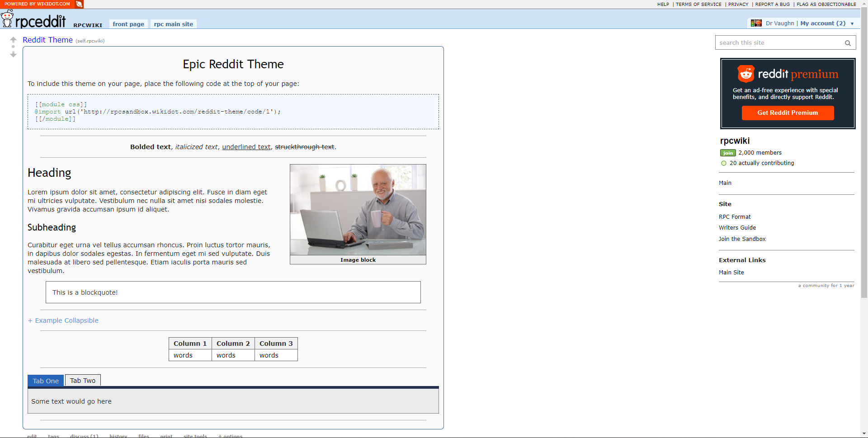
Task: Click the edit page option
Action: 32,436
